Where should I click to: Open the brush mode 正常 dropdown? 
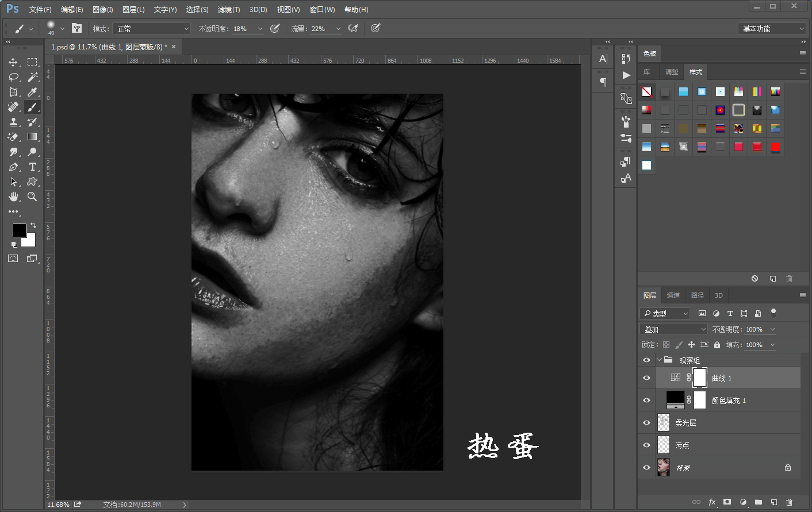(x=152, y=28)
